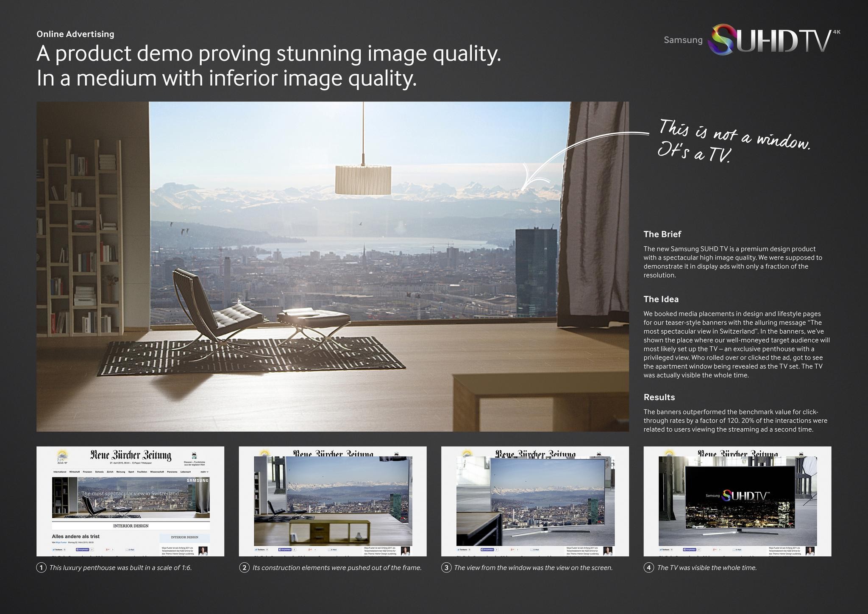Open Feuilleton in the first NZZ screenshot's navigation
The width and height of the screenshot is (868, 614).
[x=142, y=472]
